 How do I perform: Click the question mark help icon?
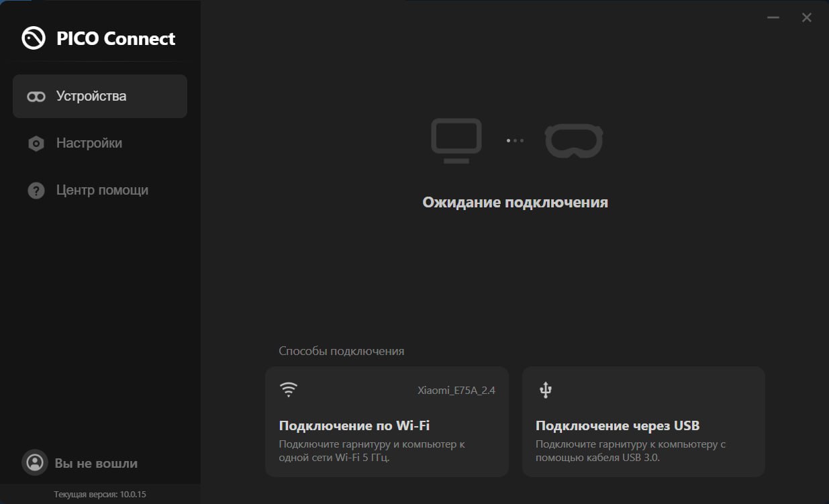point(36,191)
